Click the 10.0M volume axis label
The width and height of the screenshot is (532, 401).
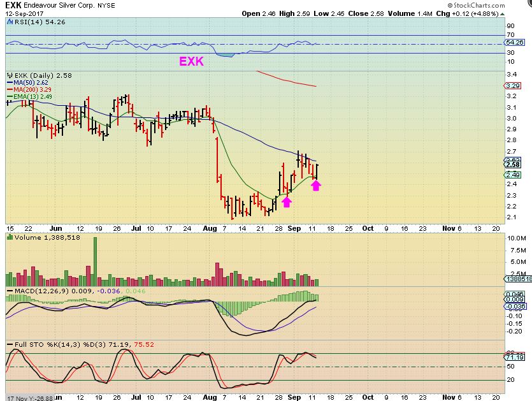pyautogui.click(x=517, y=238)
